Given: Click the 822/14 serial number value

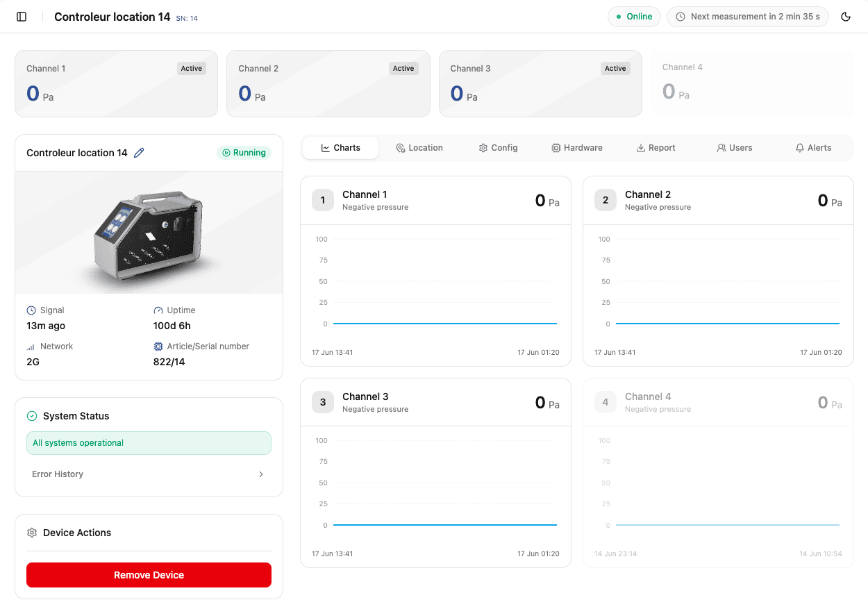Looking at the screenshot, I should pos(169,362).
